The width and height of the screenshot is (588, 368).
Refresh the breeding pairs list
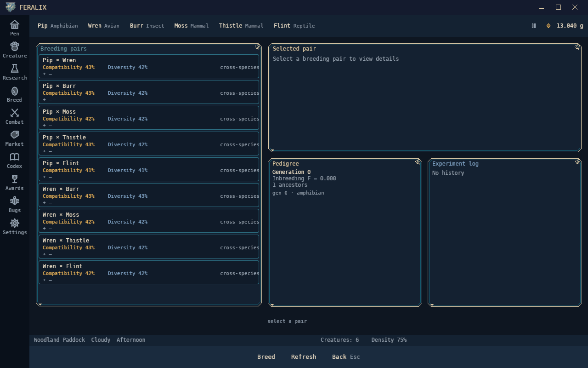click(x=304, y=356)
